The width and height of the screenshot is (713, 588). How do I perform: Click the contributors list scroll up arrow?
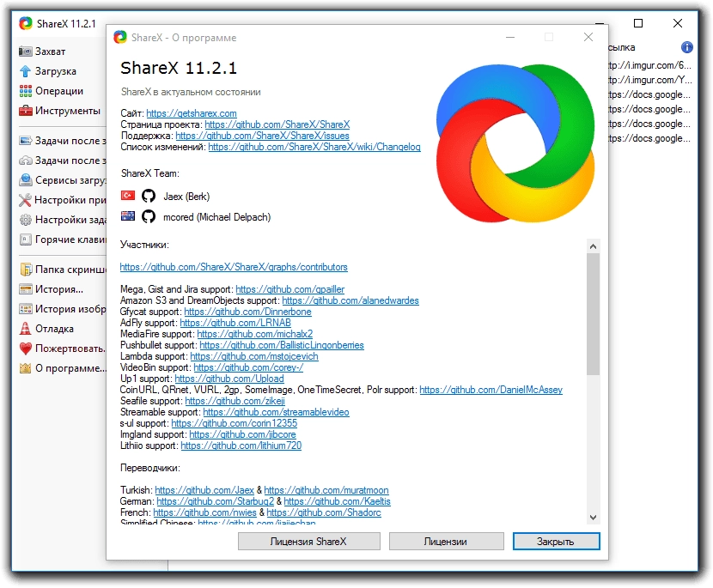point(593,246)
